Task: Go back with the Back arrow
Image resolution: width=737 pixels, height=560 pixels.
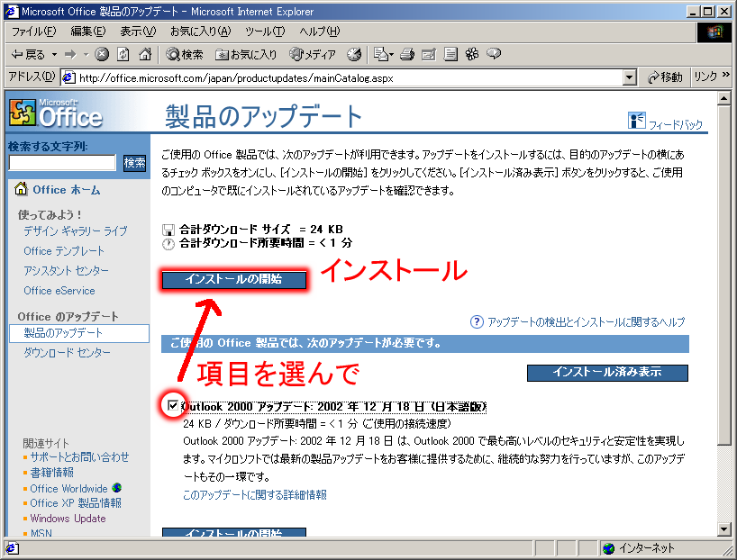Action: point(28,55)
